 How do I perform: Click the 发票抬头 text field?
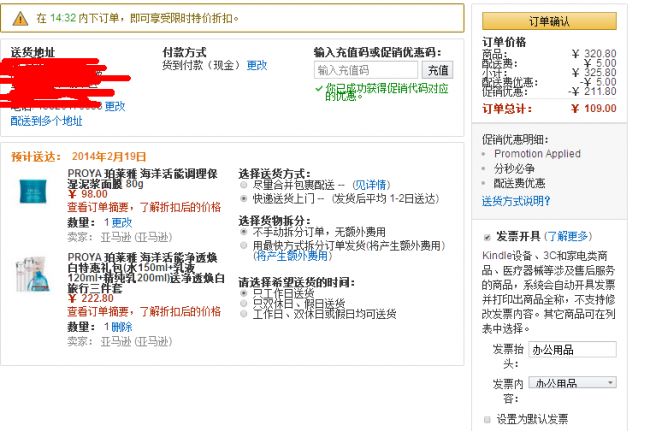572,350
